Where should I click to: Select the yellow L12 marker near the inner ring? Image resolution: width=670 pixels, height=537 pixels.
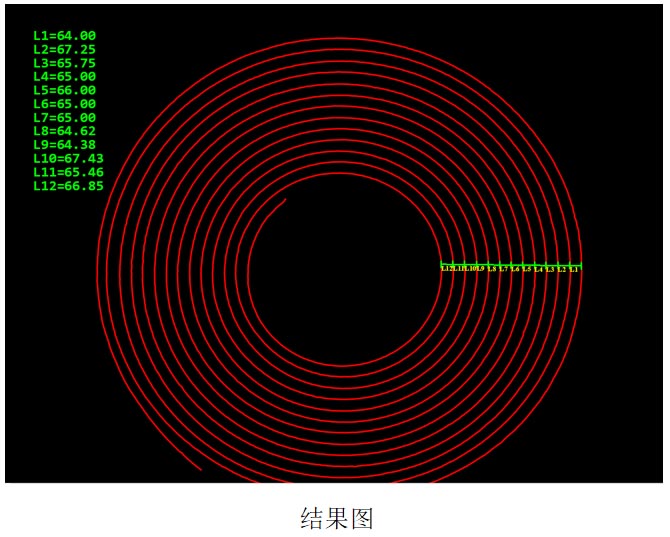click(x=446, y=269)
